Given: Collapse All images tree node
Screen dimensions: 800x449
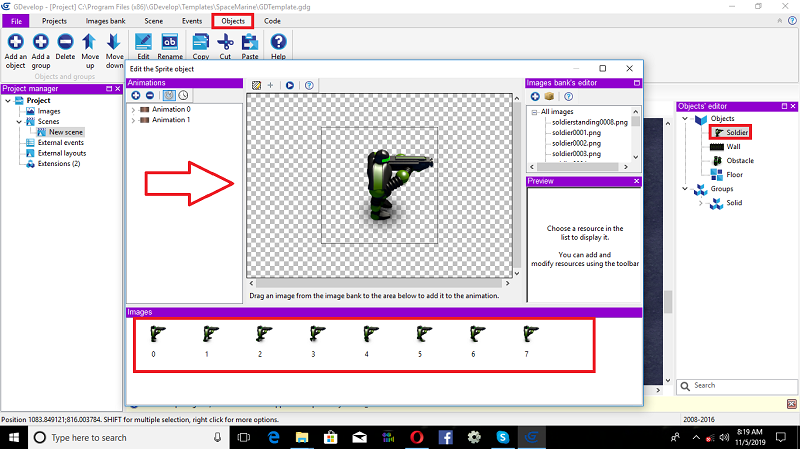Looking at the screenshot, I should point(534,112).
